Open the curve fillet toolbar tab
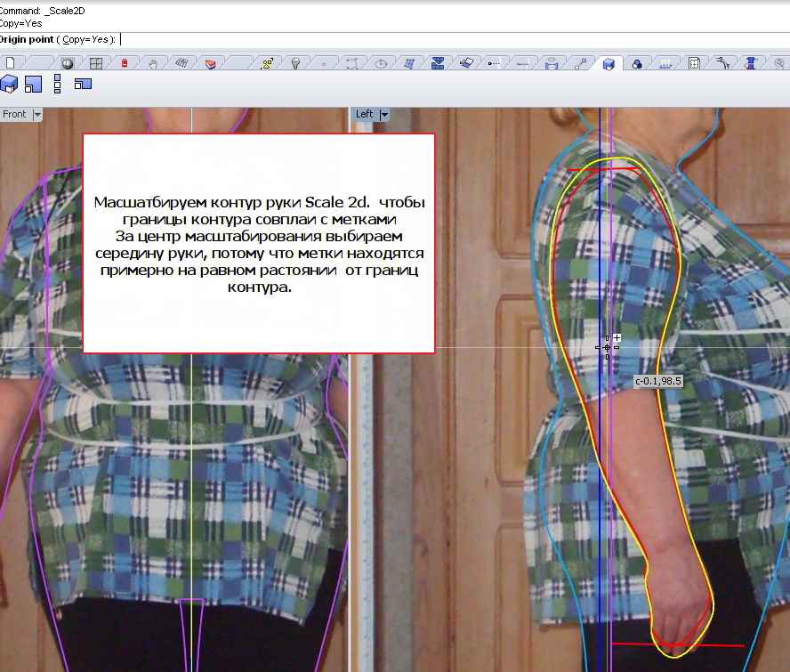This screenshot has width=790, height=672. point(723,63)
